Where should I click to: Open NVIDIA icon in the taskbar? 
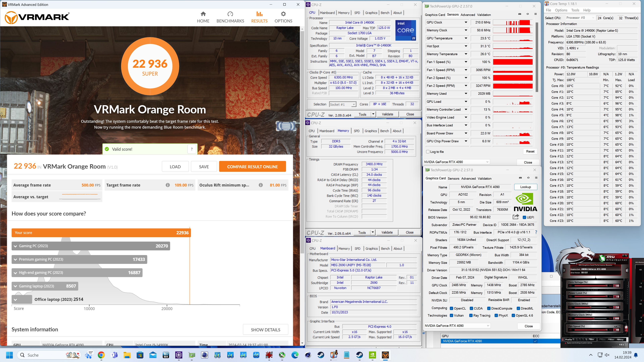[x=372, y=355]
